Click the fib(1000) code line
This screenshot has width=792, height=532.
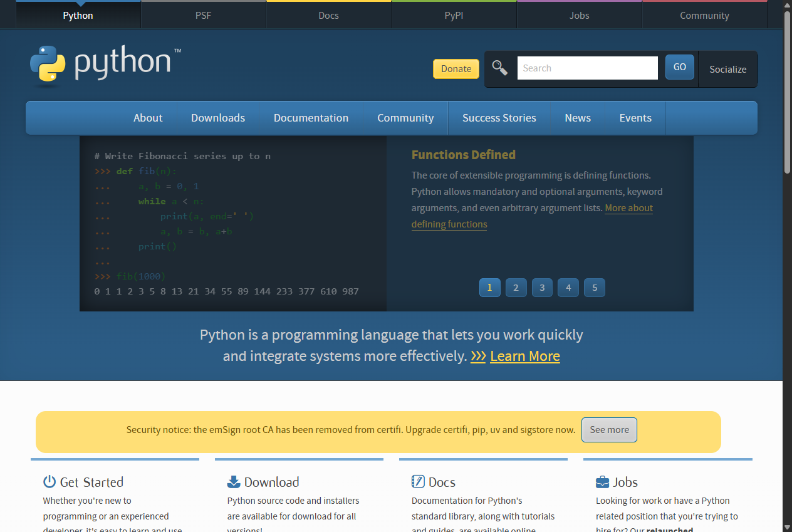click(130, 276)
